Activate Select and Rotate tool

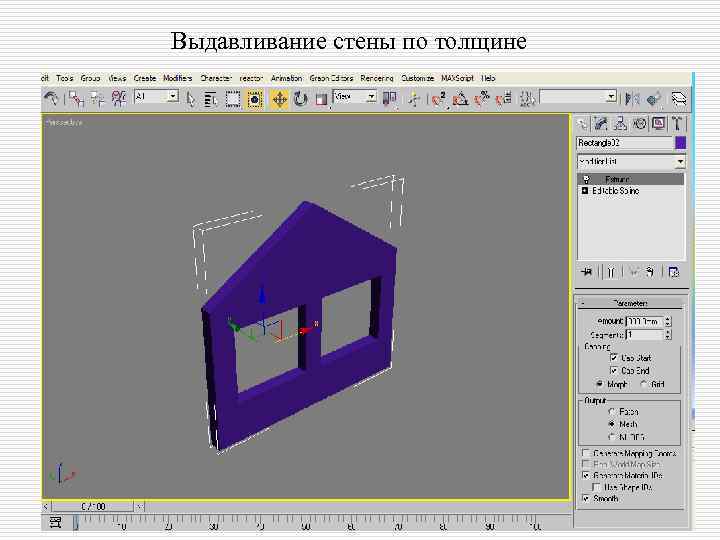[301, 99]
